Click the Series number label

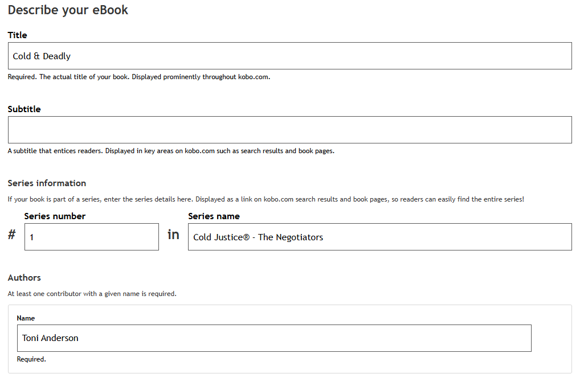pyautogui.click(x=55, y=216)
